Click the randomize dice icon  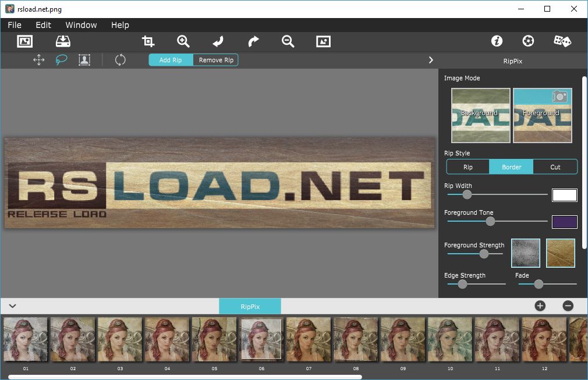pos(562,41)
